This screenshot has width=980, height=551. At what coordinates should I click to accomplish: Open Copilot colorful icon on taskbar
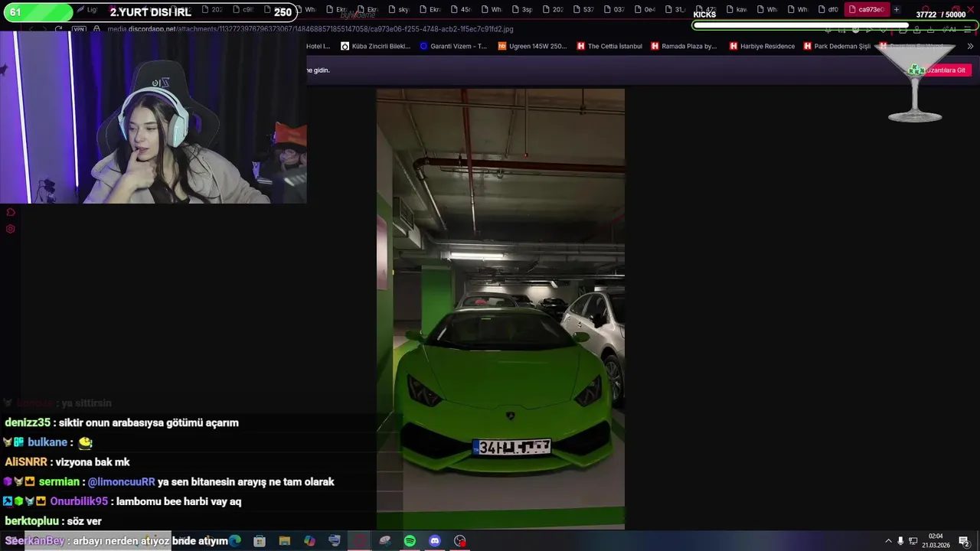pos(309,541)
